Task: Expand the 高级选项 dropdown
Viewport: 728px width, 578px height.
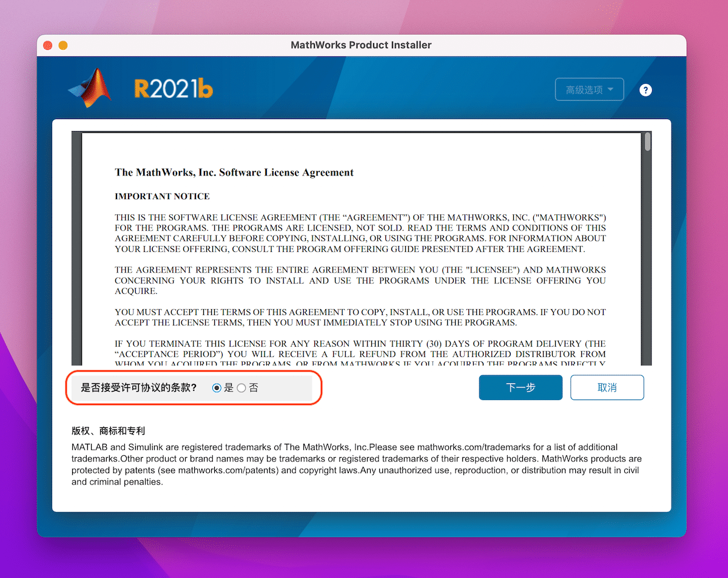Action: point(589,90)
